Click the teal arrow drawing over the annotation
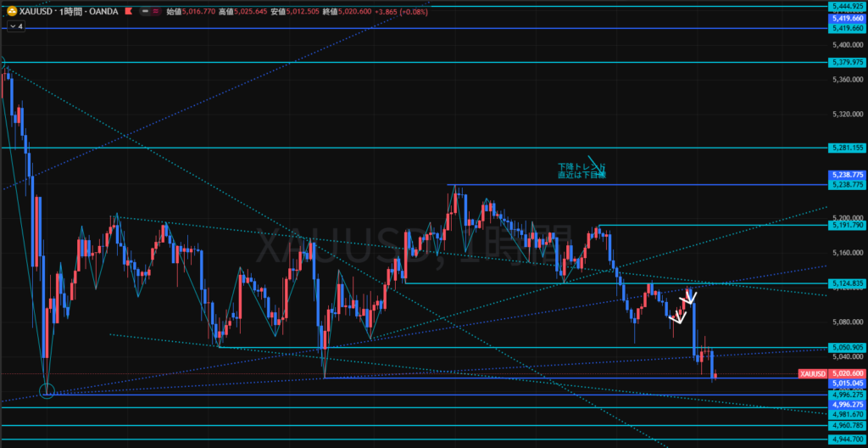 coord(597,165)
